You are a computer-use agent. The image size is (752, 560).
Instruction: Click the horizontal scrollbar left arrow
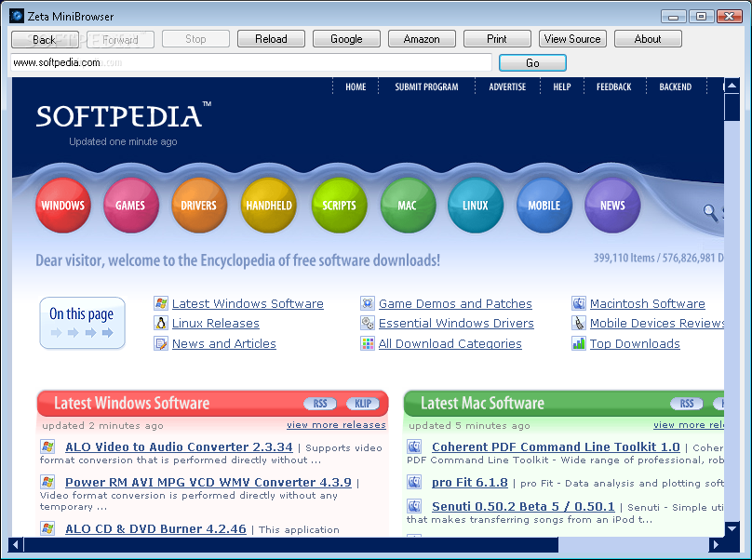pyautogui.click(x=16, y=545)
